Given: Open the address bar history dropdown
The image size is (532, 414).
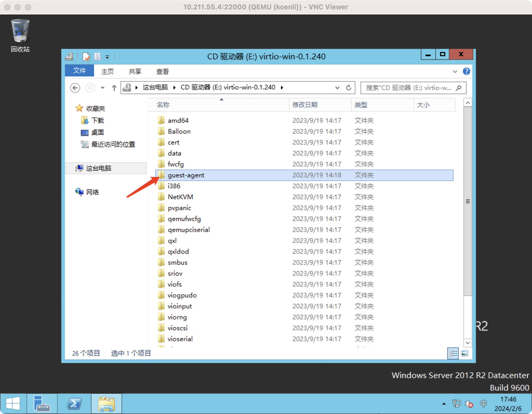Looking at the screenshot, I should coord(337,88).
